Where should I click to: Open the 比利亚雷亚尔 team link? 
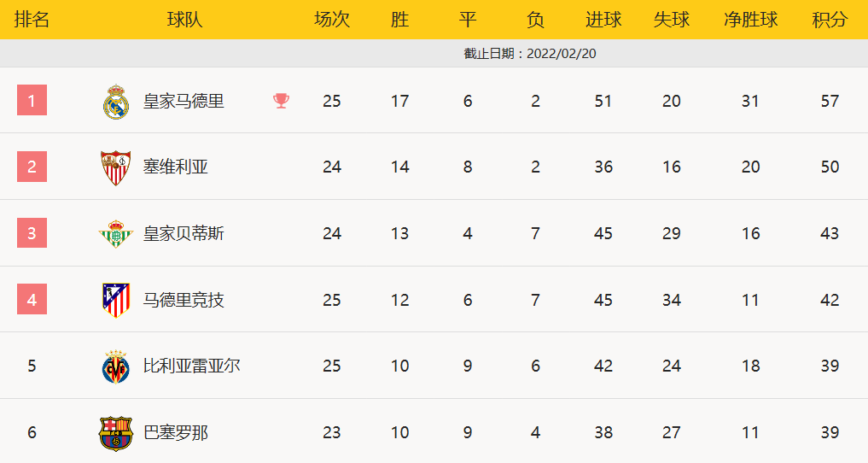(191, 366)
